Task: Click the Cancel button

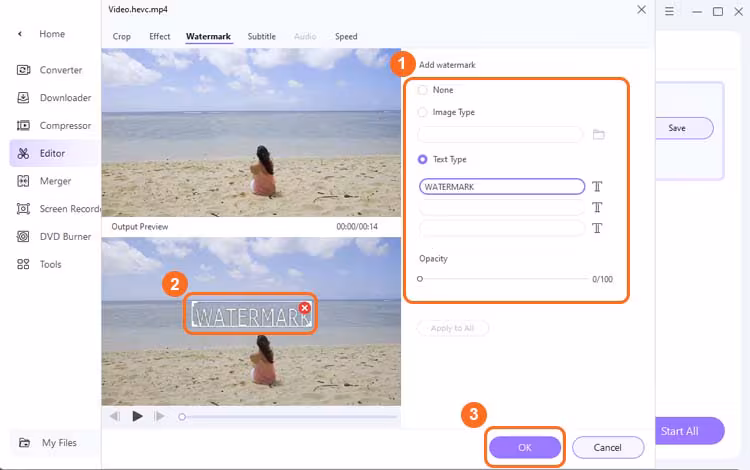Action: coord(608,448)
